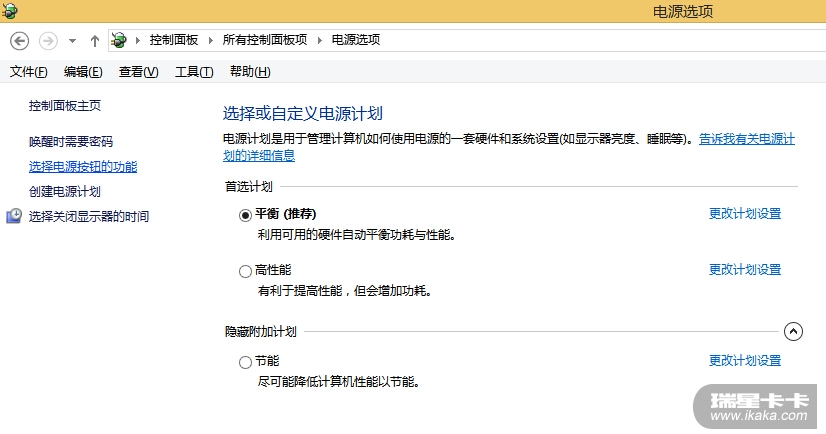Image resolution: width=826 pixels, height=434 pixels.
Task: Click the 利用可用的硬件自动平衡功耗与性能 description
Action: point(357,234)
